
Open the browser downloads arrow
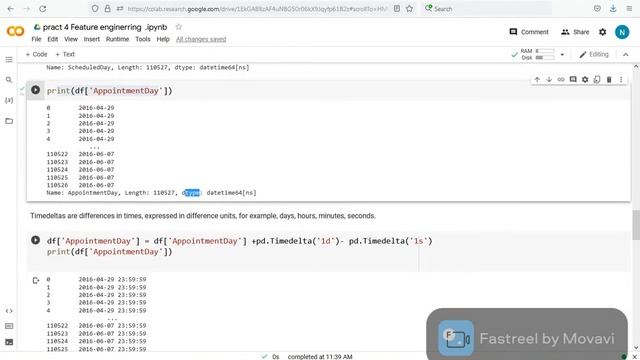613,9
